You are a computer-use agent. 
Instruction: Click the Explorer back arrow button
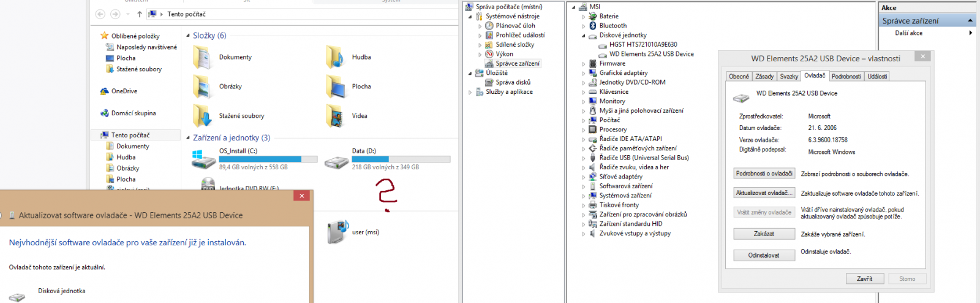[100, 14]
